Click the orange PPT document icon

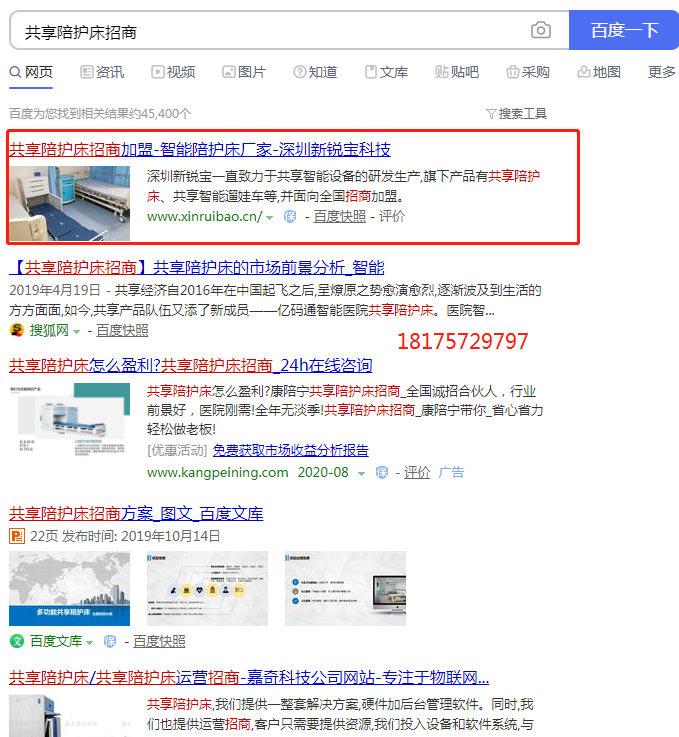17,536
